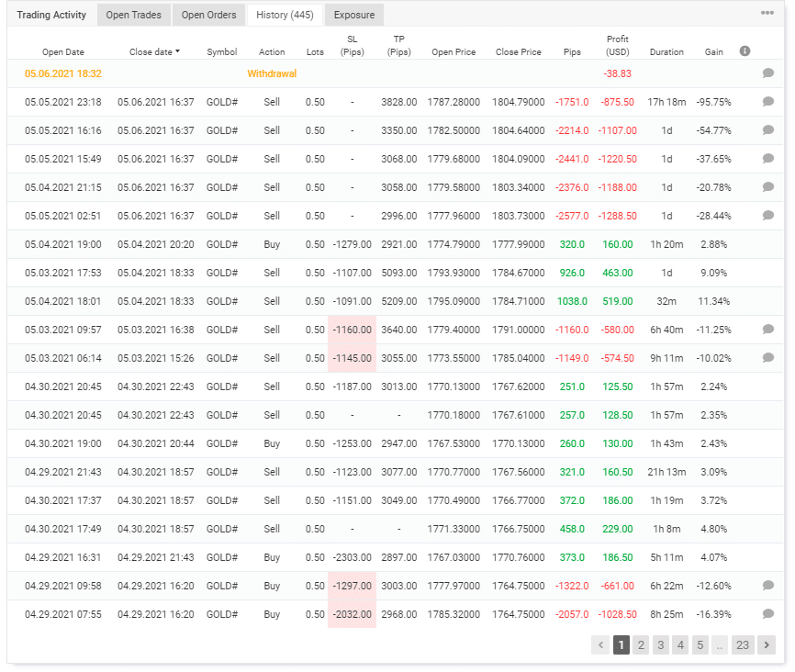Click the SL value -2303.00
The image size is (795, 672).
pyautogui.click(x=352, y=557)
